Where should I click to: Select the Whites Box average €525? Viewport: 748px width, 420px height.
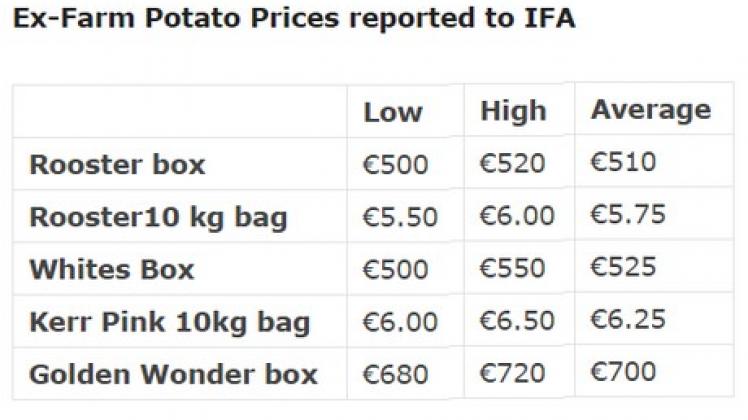(x=623, y=266)
